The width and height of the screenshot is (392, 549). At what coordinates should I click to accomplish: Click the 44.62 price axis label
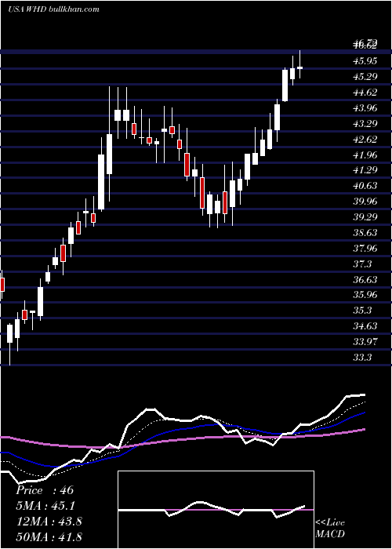[365, 93]
